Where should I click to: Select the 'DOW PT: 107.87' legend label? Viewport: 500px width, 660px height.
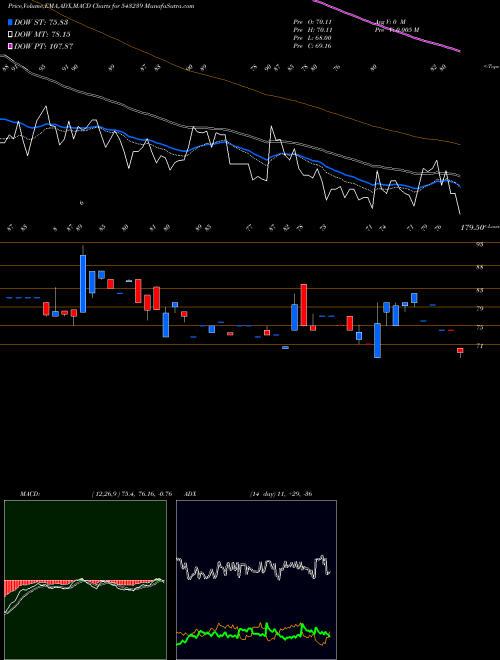click(44, 46)
